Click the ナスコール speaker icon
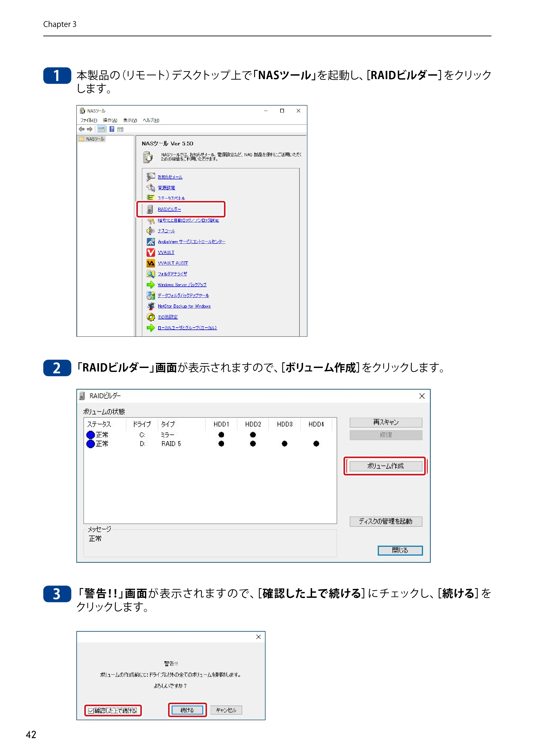 tap(151, 231)
